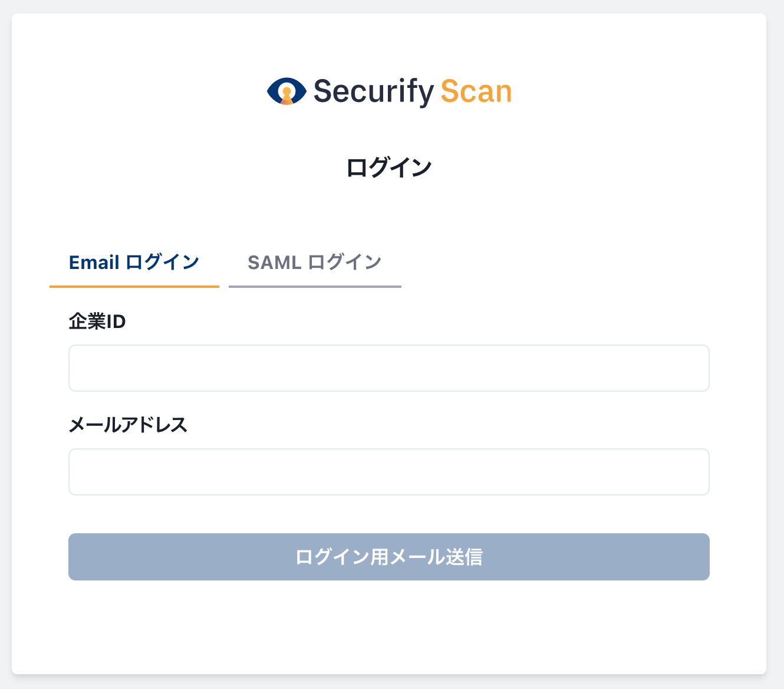
Task: Click the 企業ID field label
Action: coord(98,321)
